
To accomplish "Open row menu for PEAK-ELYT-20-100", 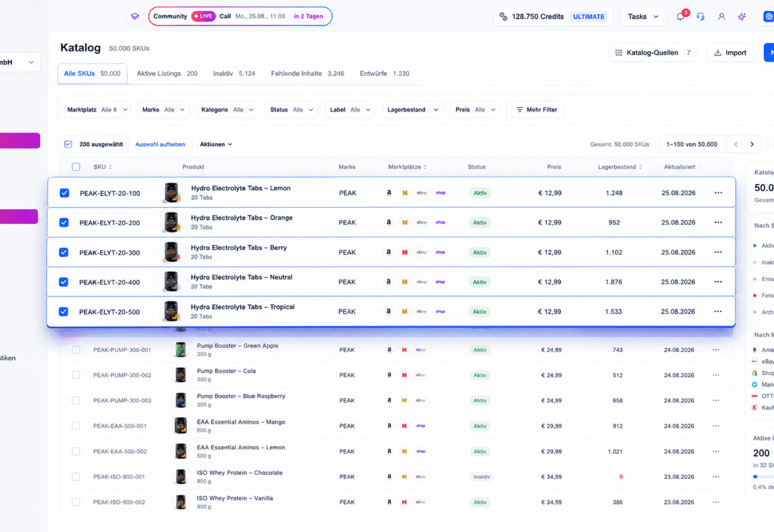I will pos(718,193).
